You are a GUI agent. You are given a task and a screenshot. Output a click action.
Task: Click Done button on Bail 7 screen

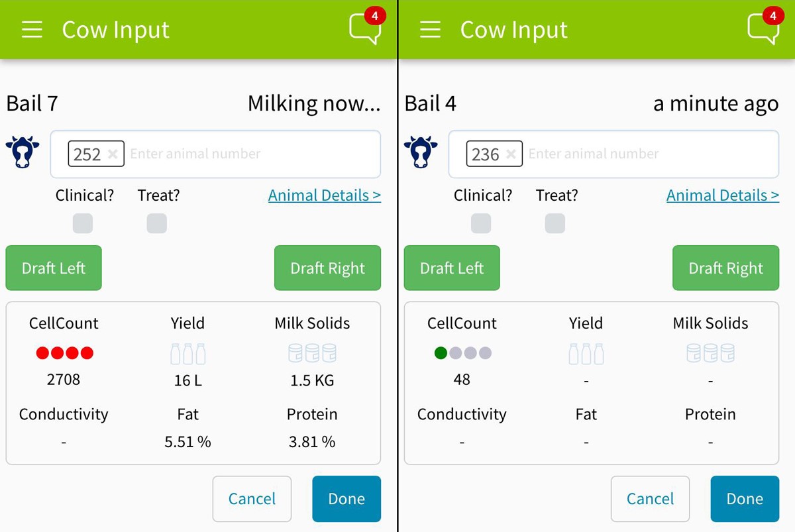coord(346,499)
